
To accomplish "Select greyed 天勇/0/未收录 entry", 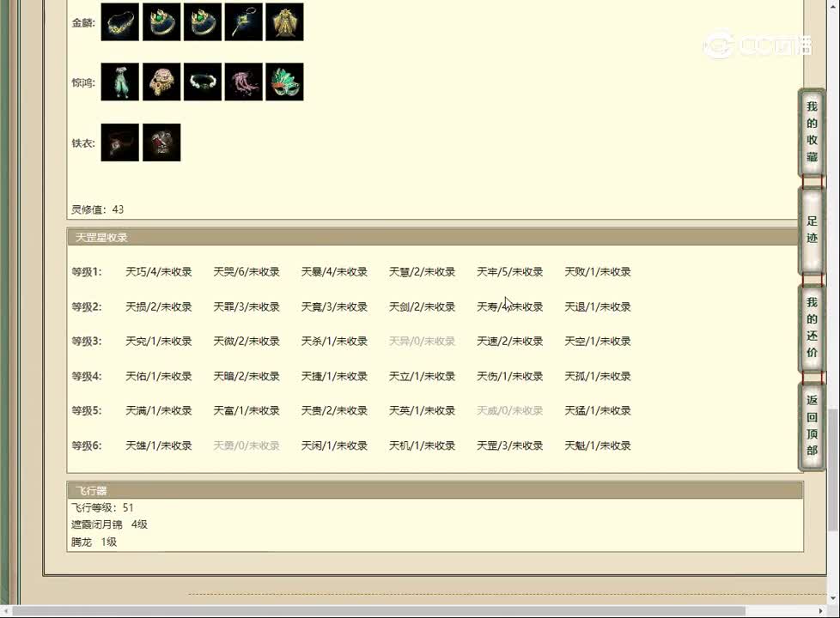I will click(247, 445).
